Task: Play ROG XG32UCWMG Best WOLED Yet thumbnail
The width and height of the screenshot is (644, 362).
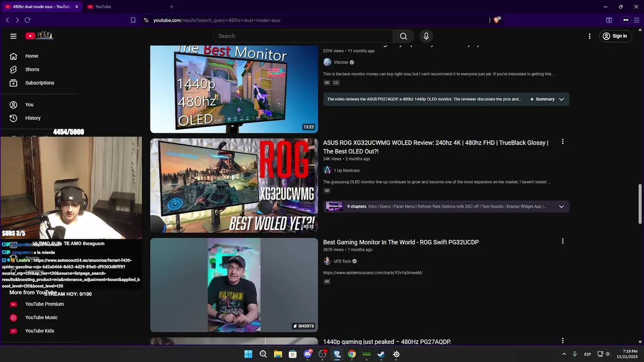Action: pos(234,186)
